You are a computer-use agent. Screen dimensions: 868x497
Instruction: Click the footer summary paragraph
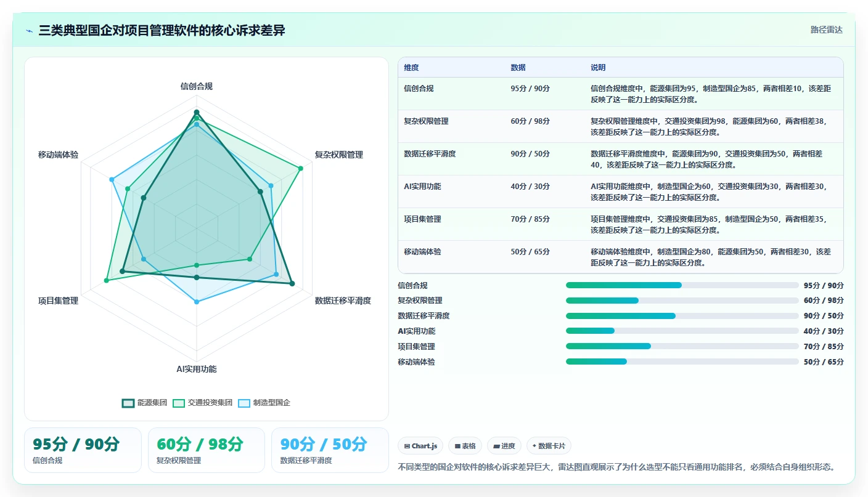coord(616,467)
